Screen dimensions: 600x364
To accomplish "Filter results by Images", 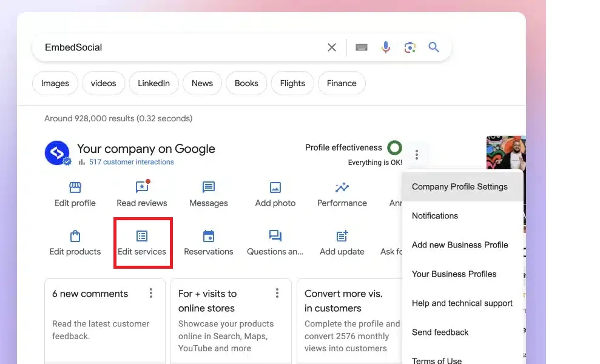I will (x=55, y=83).
